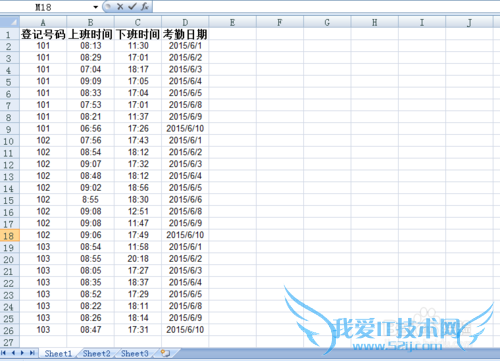This screenshot has height=361, width=500.
Task: Select column C header
Action: point(138,22)
